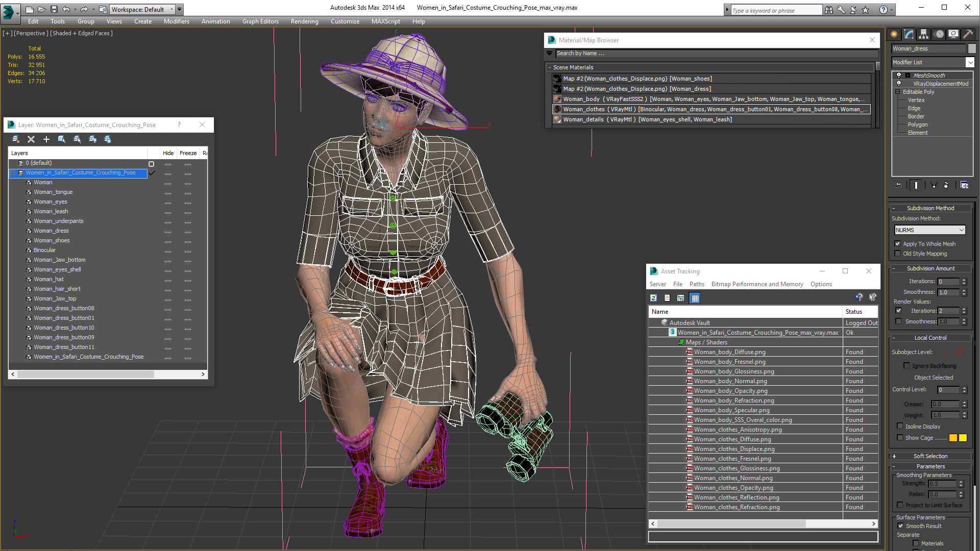Refresh the Asset Tracking list

point(653,298)
